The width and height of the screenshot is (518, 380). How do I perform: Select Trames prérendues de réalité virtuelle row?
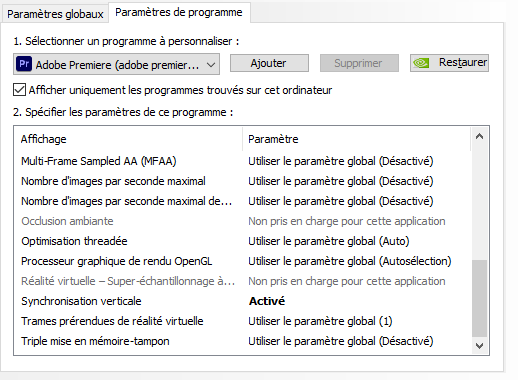point(242,321)
